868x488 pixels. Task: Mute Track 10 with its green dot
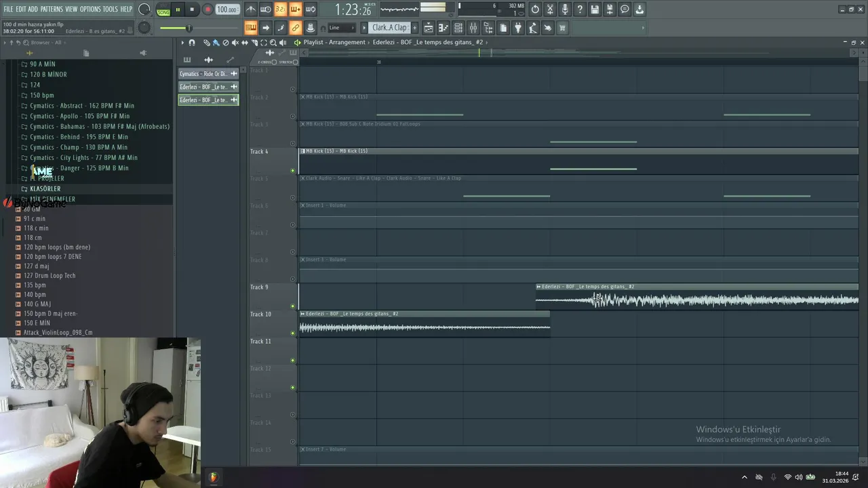293,333
